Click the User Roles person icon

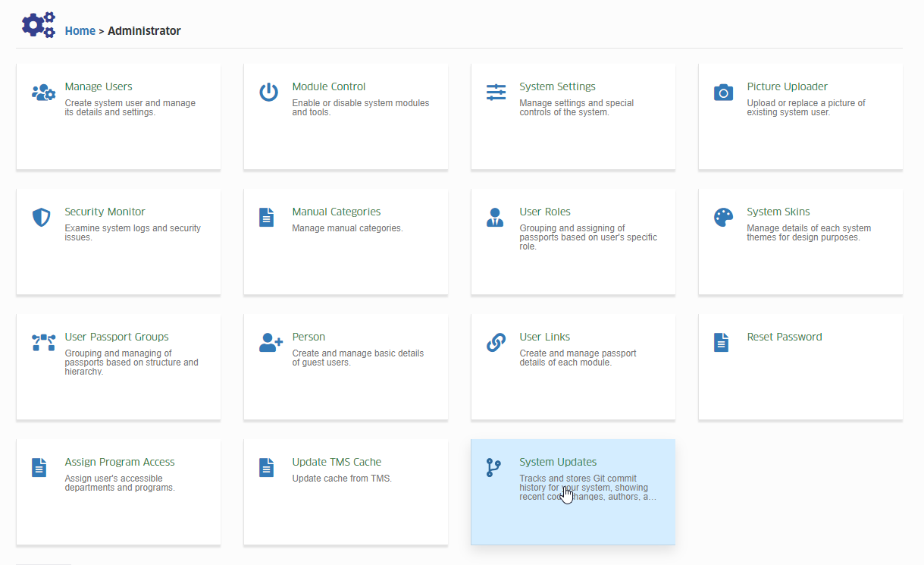(494, 218)
